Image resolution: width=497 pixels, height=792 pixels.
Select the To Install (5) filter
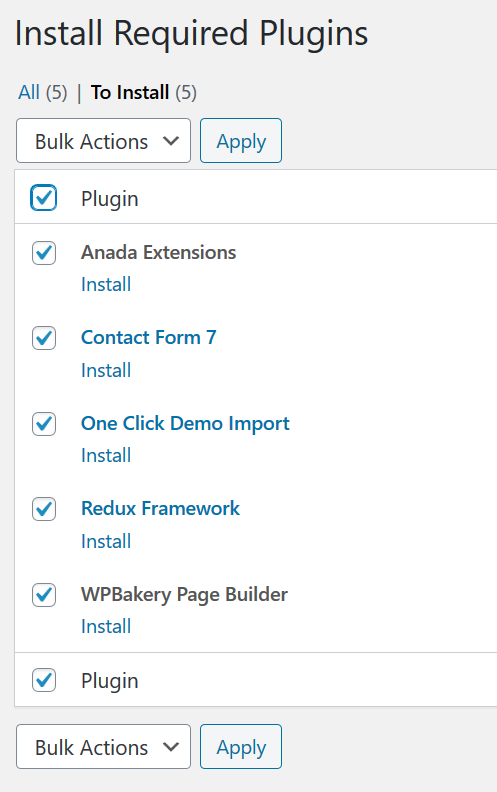tap(144, 92)
